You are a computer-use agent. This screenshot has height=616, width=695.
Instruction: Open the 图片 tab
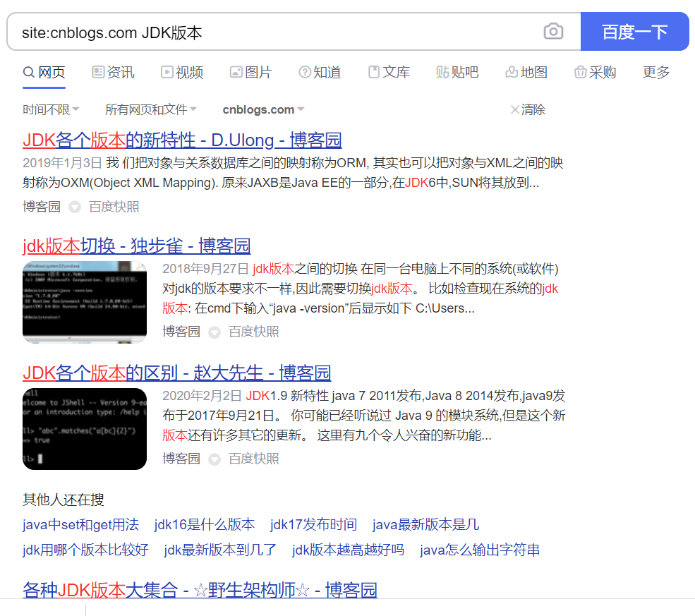251,72
